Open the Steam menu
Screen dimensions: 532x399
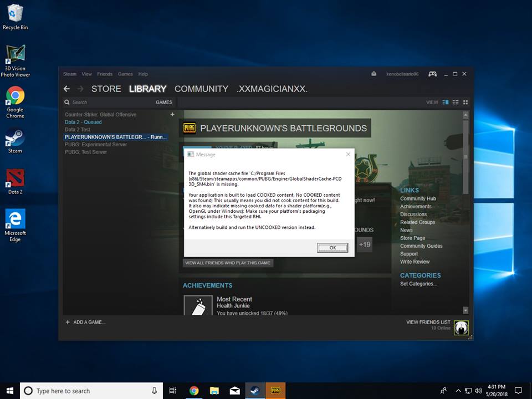coord(70,74)
